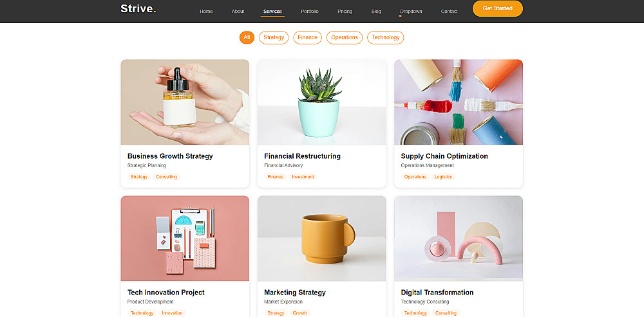
Task: Open the About nav link
Action: (238, 12)
